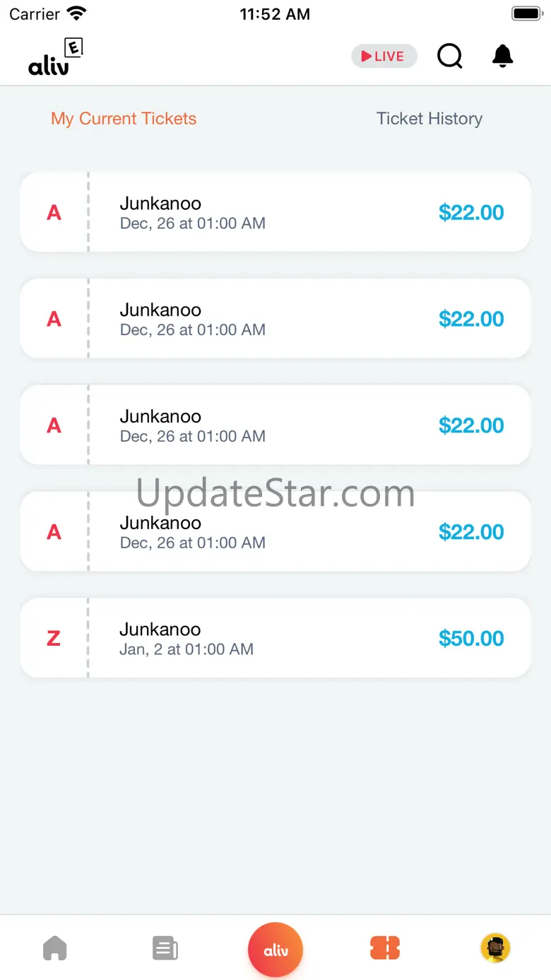
Task: Open notifications bell icon
Action: click(502, 56)
